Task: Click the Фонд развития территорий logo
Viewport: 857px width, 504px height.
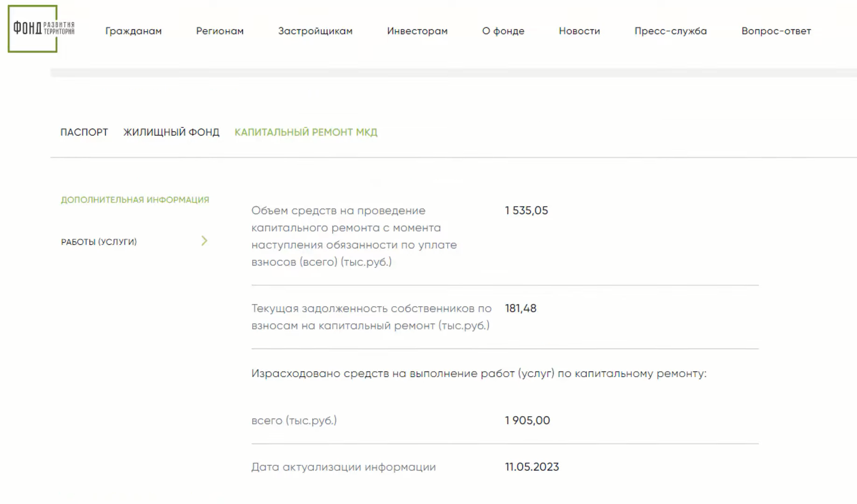Action: click(32, 27)
